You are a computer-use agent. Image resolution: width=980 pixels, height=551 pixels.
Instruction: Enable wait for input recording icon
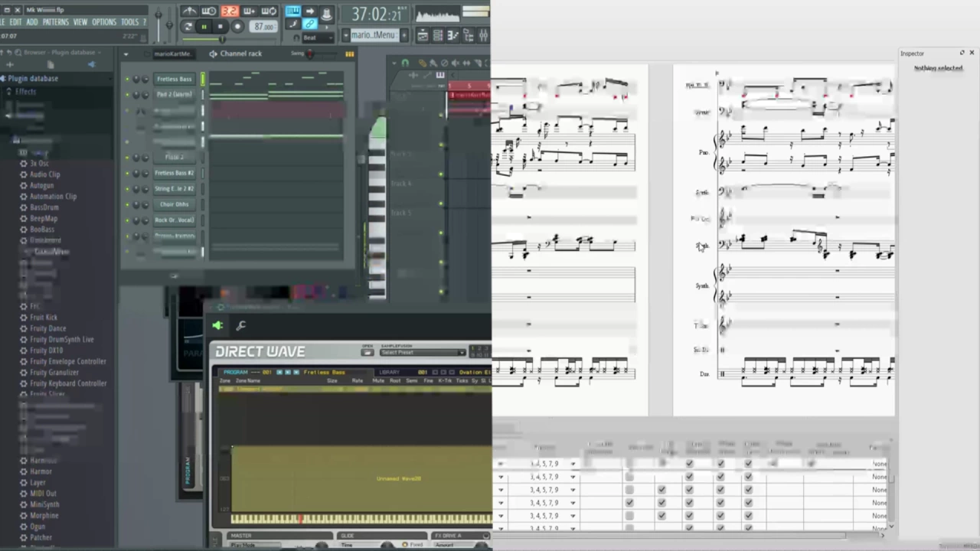coord(208,11)
